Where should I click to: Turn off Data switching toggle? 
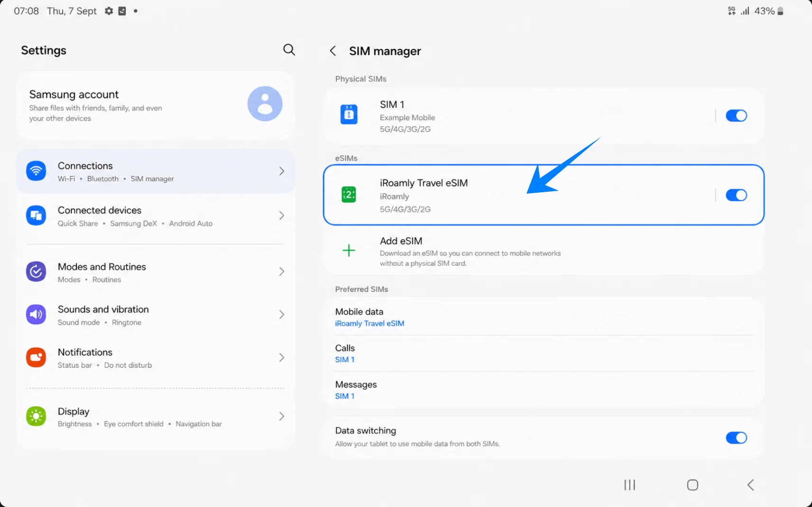736,438
